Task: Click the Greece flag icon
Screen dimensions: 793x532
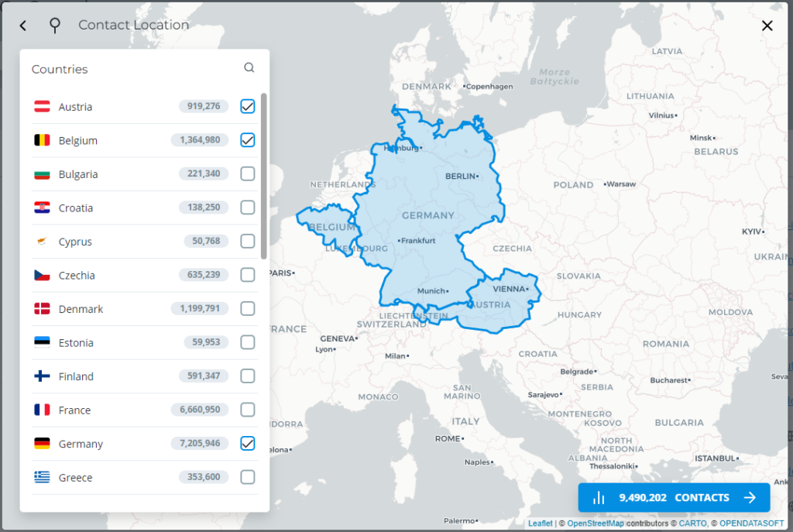Action: click(40, 477)
